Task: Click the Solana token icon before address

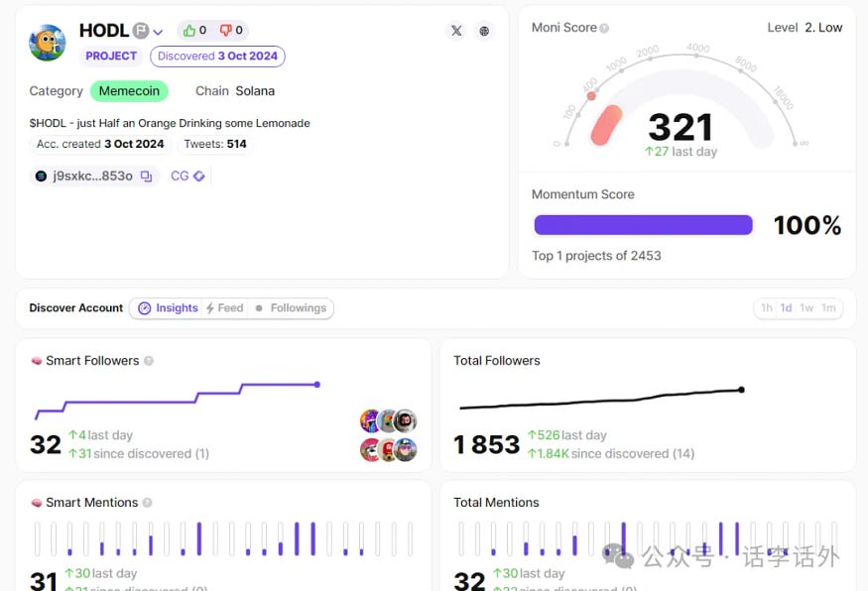Action: coord(41,176)
